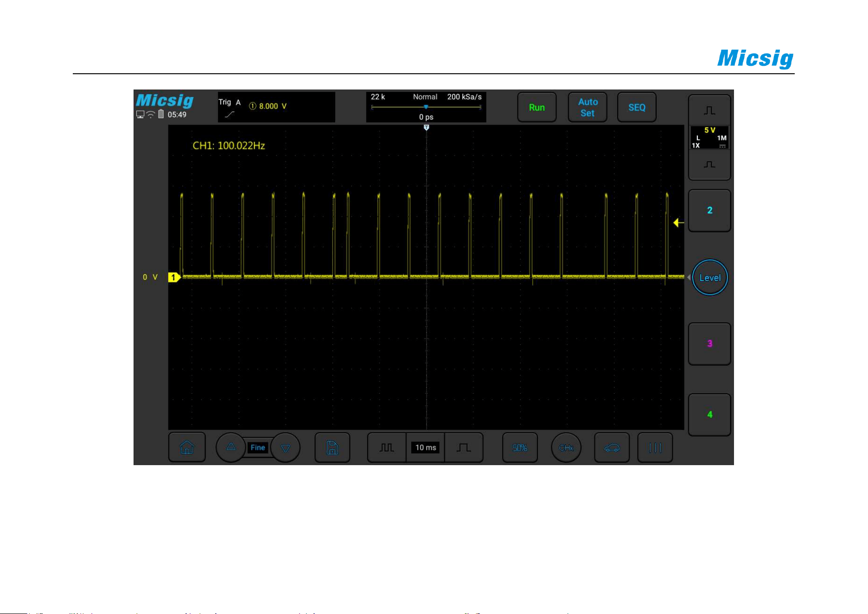Set trigger level to 50%
The height and width of the screenshot is (614, 868).
[520, 448]
